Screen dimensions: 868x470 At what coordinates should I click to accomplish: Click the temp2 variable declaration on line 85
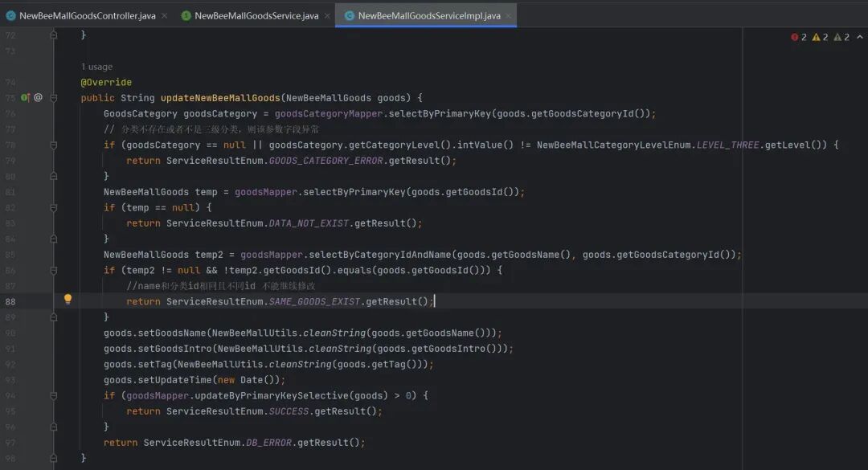point(209,255)
